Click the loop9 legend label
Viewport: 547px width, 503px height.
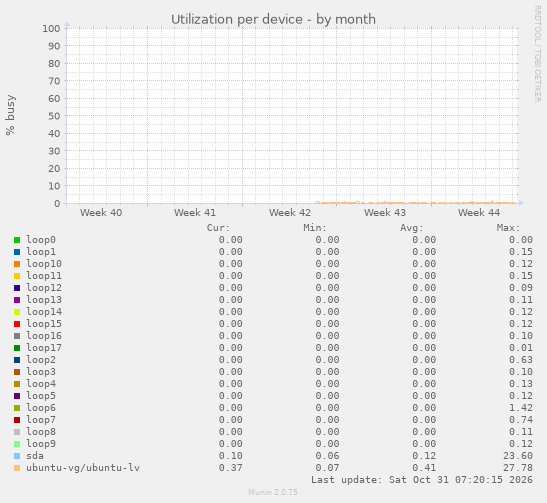[x=41, y=444]
